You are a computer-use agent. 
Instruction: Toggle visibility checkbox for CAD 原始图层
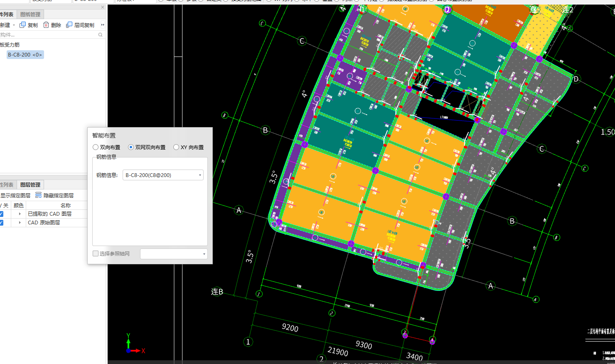[1, 223]
